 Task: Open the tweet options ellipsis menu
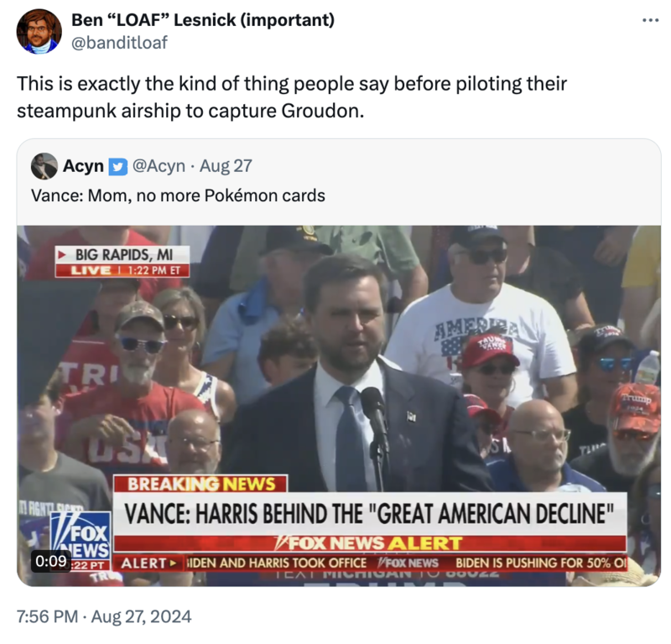point(653,18)
